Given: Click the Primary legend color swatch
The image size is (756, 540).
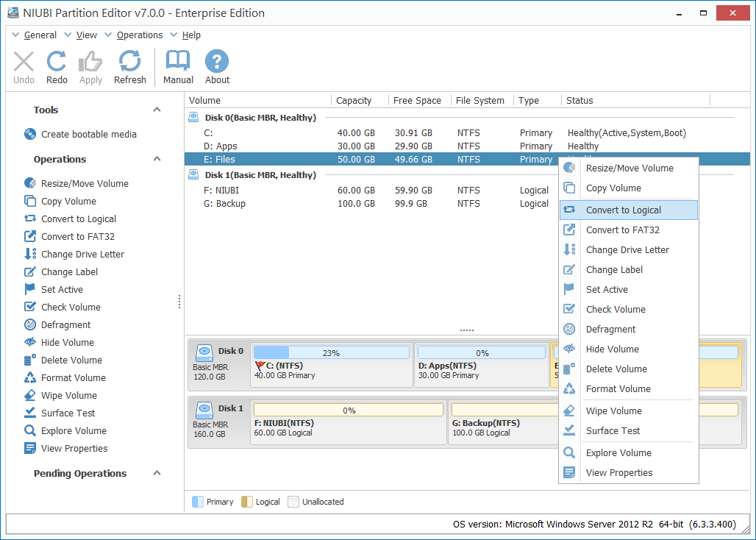Looking at the screenshot, I should click(198, 502).
